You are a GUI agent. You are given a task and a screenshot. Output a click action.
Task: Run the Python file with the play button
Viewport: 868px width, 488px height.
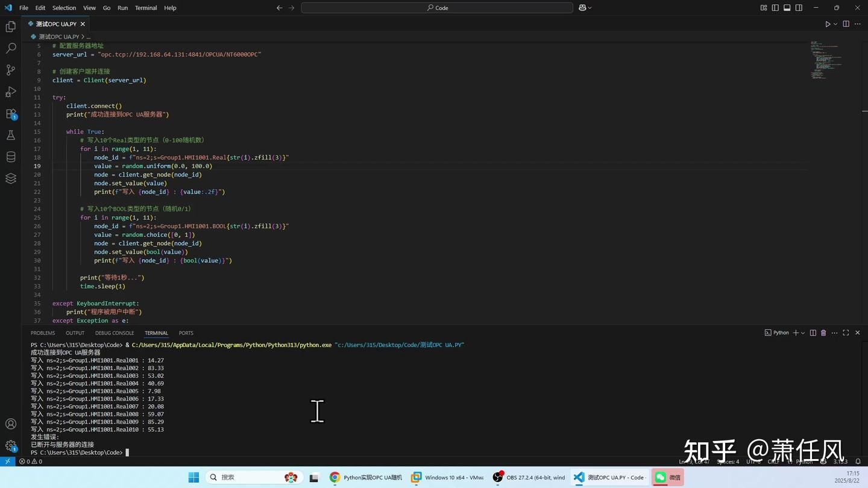pyautogui.click(x=829, y=23)
